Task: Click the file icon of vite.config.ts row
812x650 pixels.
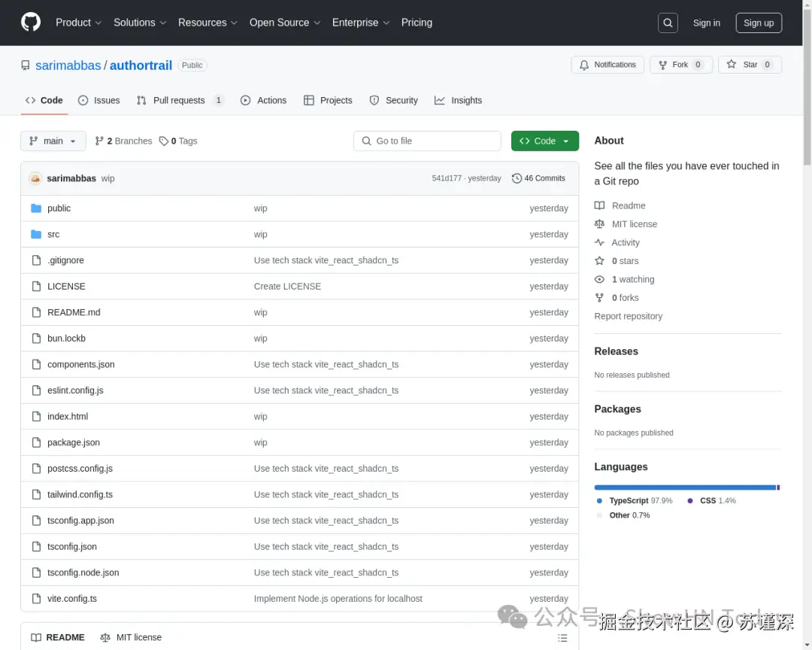Action: tap(36, 598)
